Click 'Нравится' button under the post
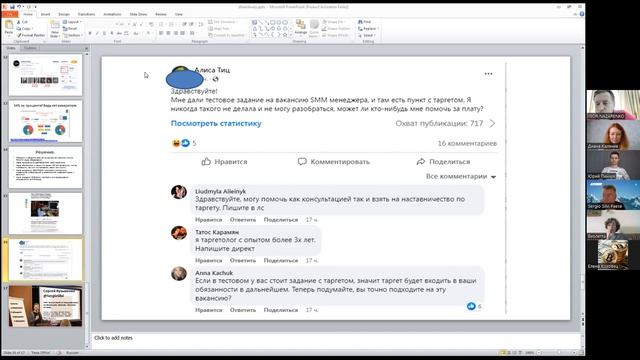Viewport: 640px width, 360px height. pos(224,162)
